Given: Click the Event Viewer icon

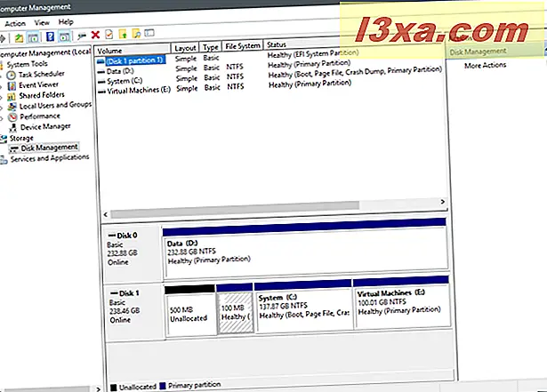Looking at the screenshot, I should pyautogui.click(x=12, y=86).
